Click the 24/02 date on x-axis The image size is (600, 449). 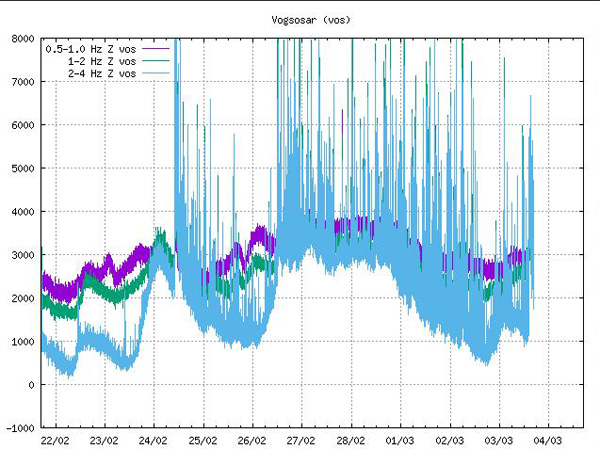153,440
